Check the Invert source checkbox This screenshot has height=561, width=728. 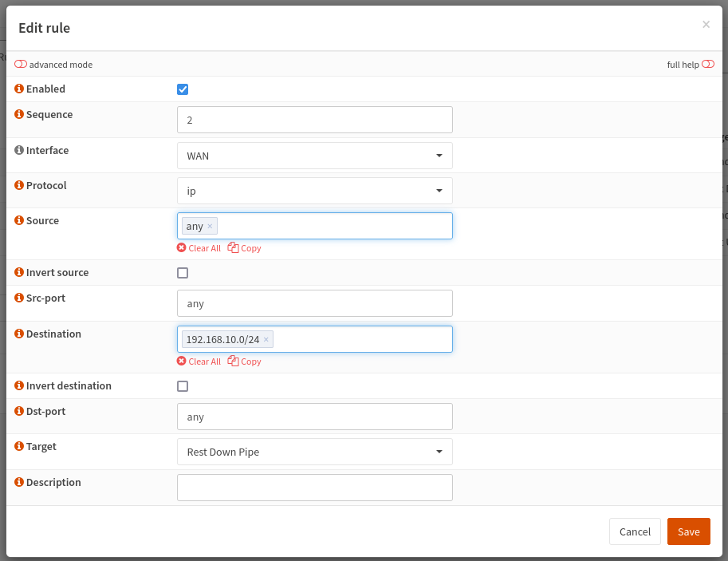[183, 272]
